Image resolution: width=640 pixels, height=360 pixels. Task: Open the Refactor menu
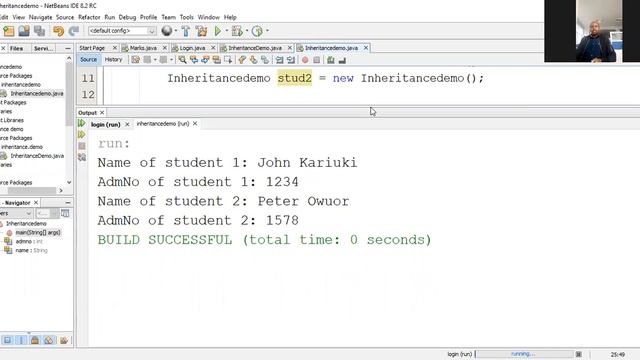[x=89, y=17]
